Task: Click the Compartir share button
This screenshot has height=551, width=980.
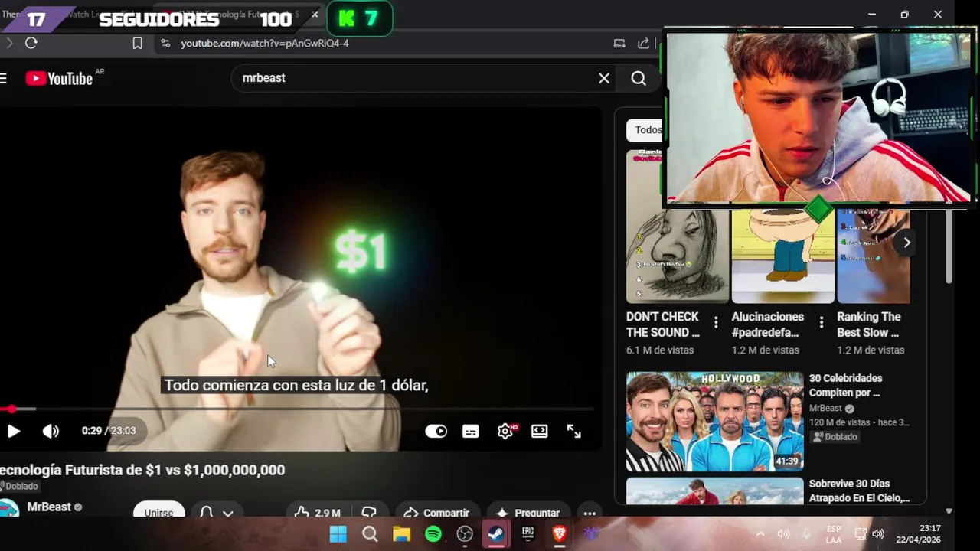Action: pyautogui.click(x=436, y=512)
